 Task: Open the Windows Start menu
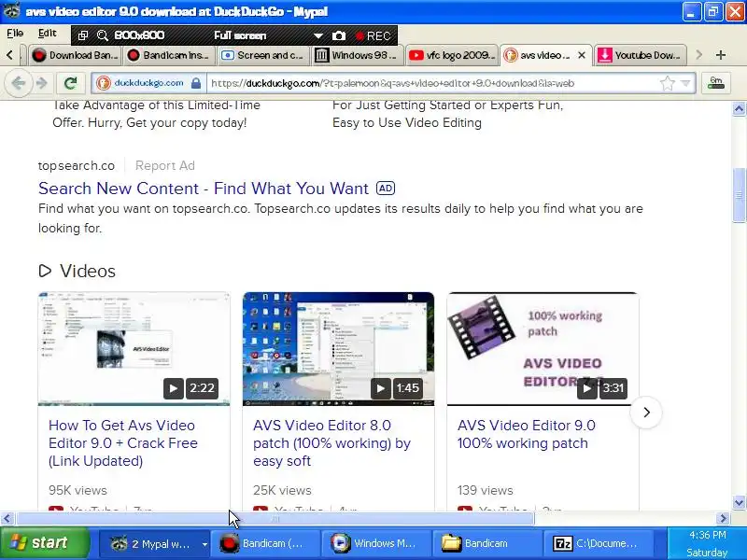(44, 543)
